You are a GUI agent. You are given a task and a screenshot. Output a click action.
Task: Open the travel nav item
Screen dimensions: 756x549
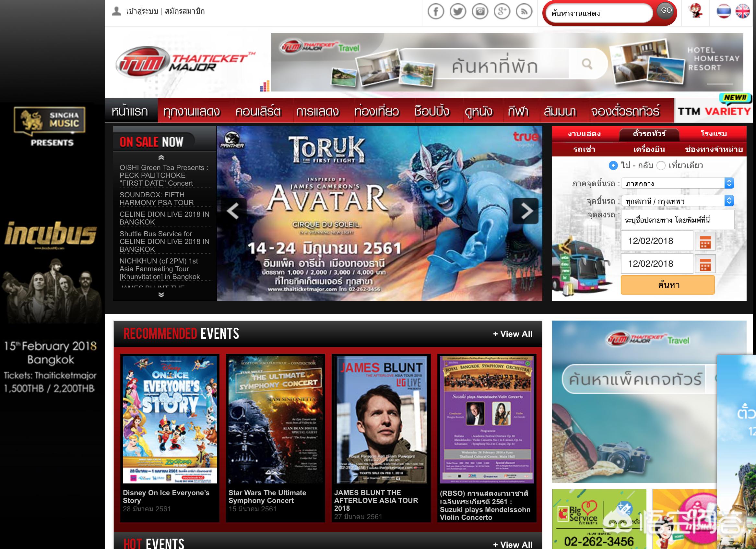tap(377, 111)
